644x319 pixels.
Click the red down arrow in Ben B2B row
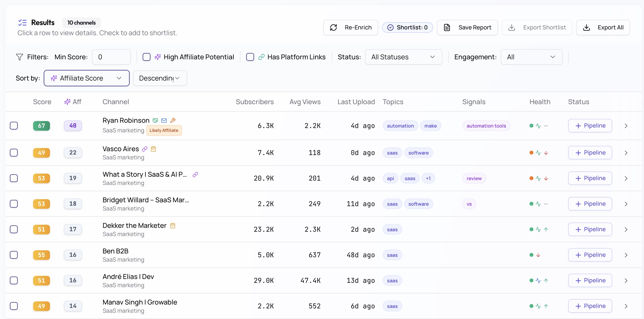(538, 255)
